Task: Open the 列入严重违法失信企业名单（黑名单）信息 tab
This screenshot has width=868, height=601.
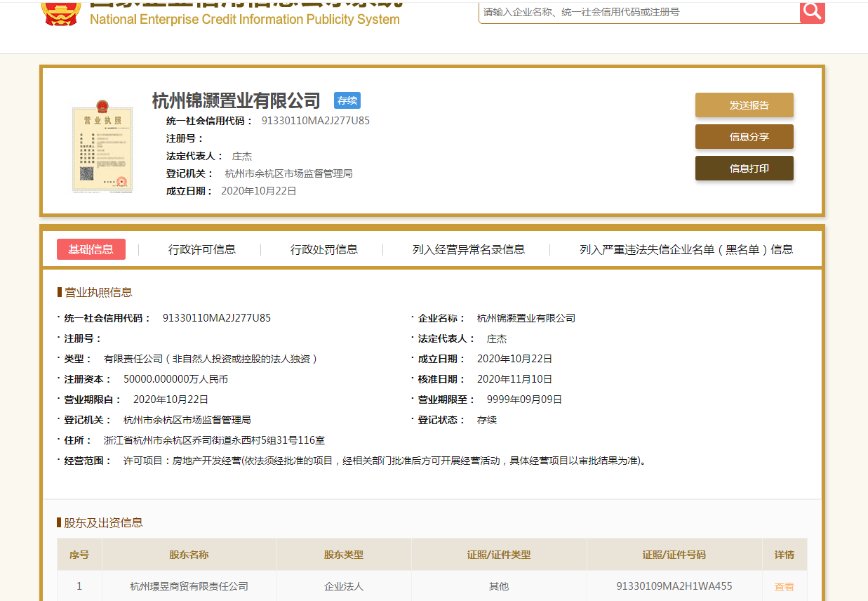Action: pos(686,249)
